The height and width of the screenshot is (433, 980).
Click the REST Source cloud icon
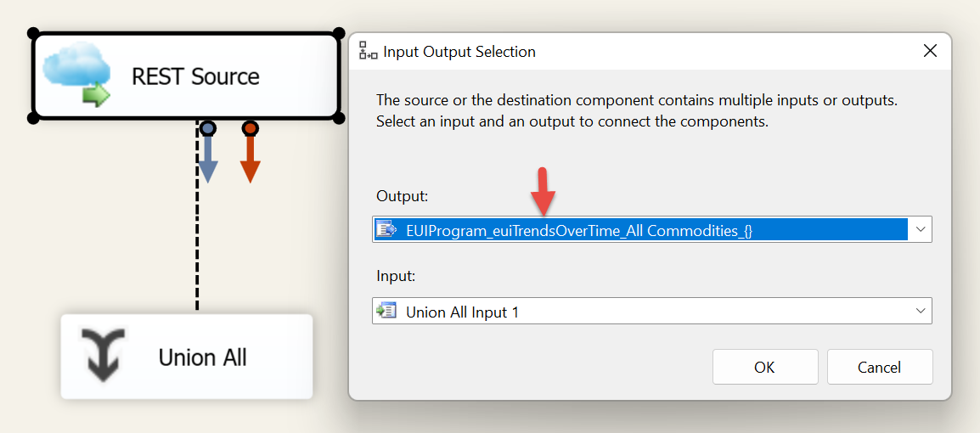(x=77, y=76)
